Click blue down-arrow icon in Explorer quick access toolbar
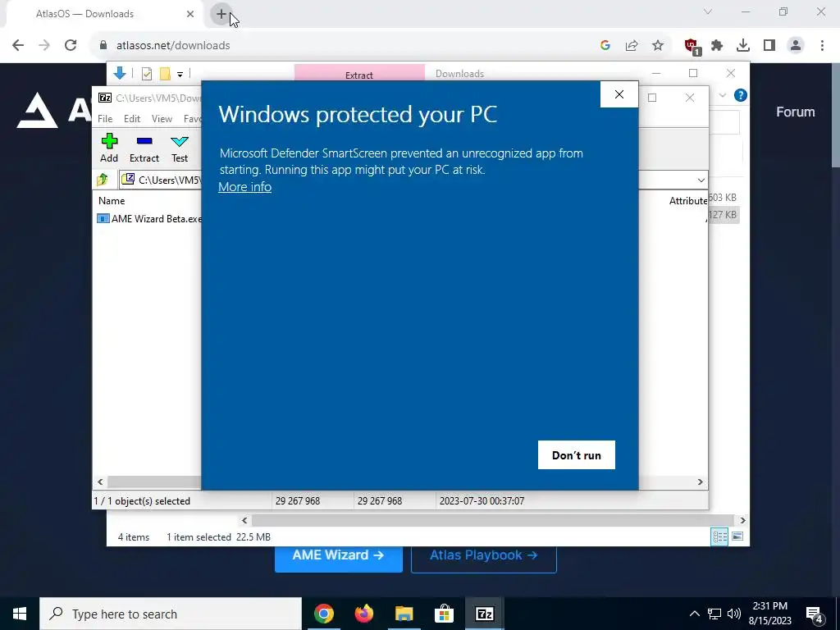The width and height of the screenshot is (840, 630). 120,73
